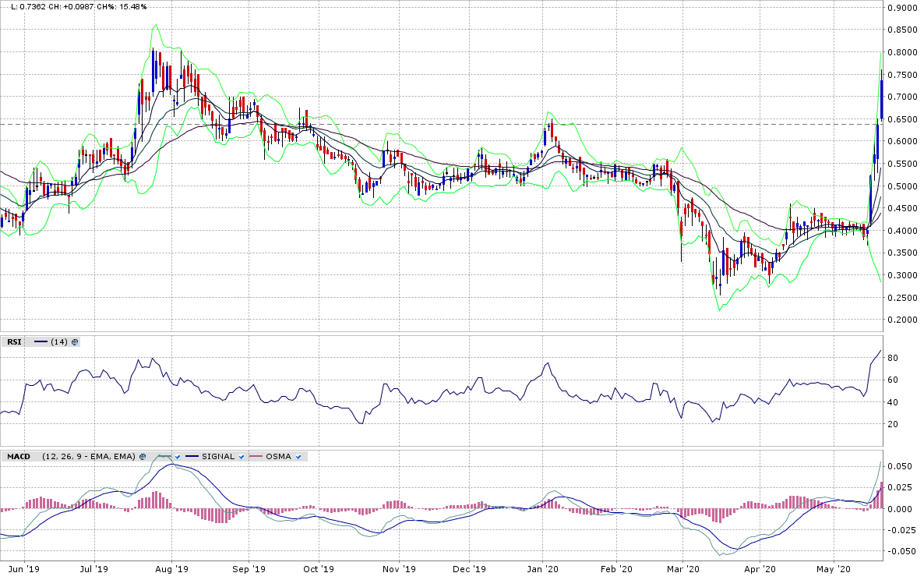The width and height of the screenshot is (924, 580).
Task: Select the May '20 date axis label
Action: 833,570
